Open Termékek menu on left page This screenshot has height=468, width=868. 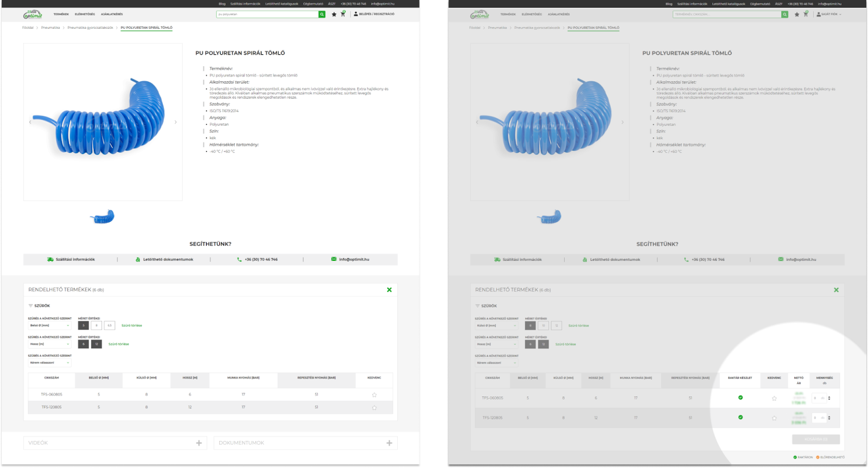click(x=61, y=14)
